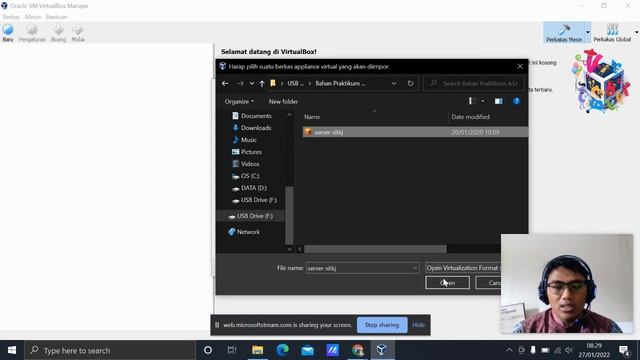Screen dimensions: 640x360
Task: Open Pengaturan settings toolbar icon
Action: click(32, 33)
